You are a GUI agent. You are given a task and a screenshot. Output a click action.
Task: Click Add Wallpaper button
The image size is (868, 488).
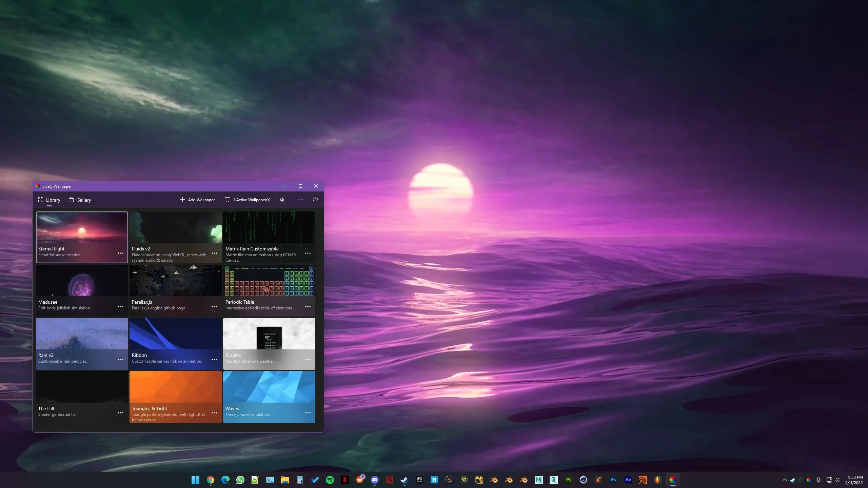(x=197, y=200)
